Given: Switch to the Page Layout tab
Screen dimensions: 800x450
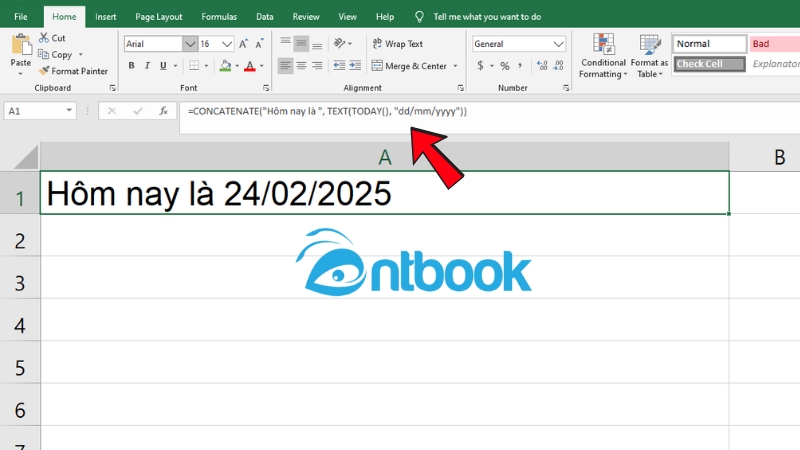Looking at the screenshot, I should [159, 17].
